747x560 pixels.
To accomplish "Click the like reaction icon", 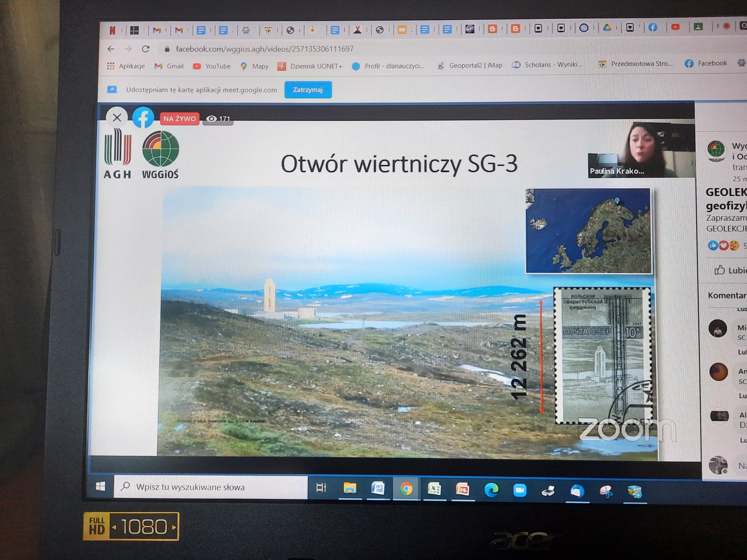I will tap(713, 245).
